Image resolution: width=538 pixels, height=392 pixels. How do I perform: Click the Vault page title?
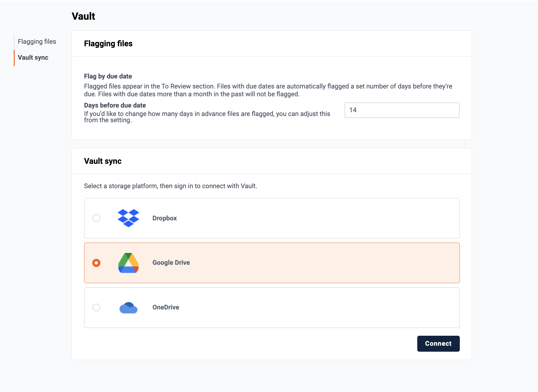[83, 16]
